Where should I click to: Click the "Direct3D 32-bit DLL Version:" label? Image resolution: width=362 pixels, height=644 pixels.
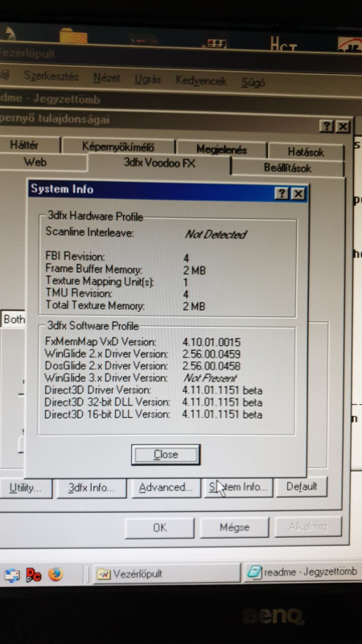coord(107,402)
